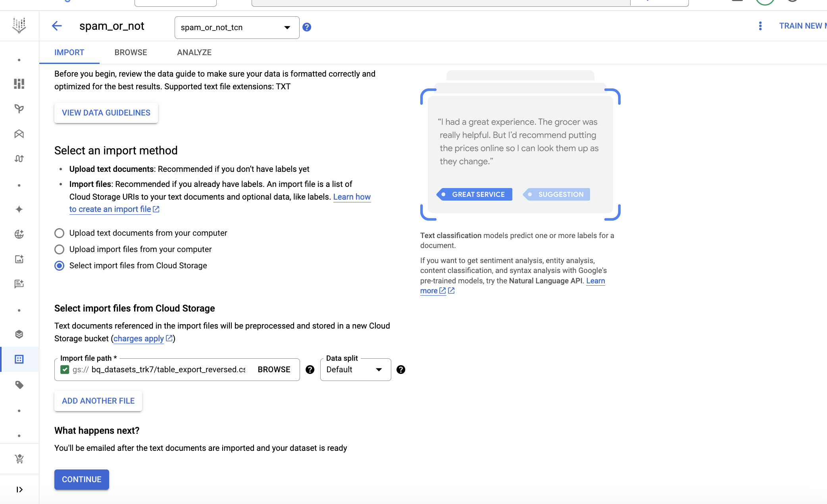The width and height of the screenshot is (827, 504).
Task: Click CONTINUE to proceed with import
Action: pyautogui.click(x=81, y=480)
